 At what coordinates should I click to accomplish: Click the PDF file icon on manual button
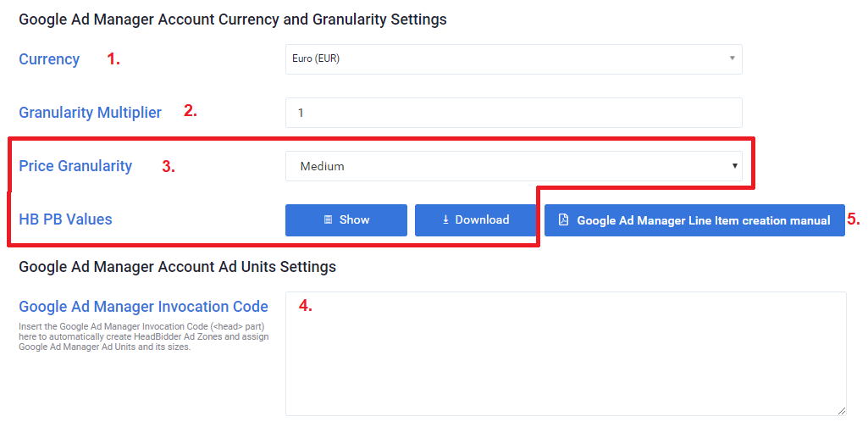coord(563,220)
